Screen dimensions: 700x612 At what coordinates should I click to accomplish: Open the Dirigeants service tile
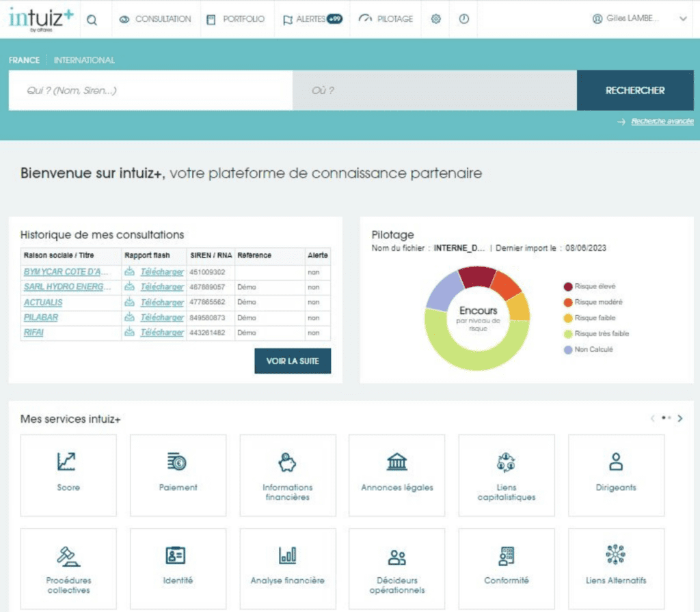click(616, 475)
